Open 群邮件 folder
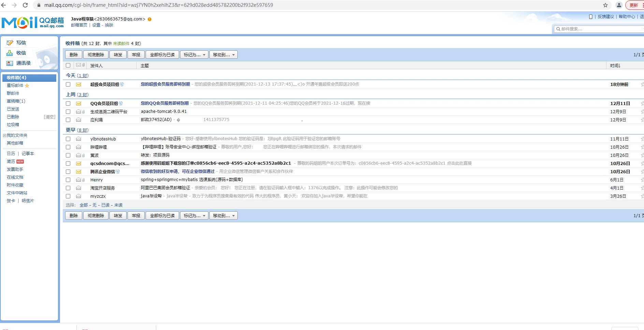 (x=13, y=93)
